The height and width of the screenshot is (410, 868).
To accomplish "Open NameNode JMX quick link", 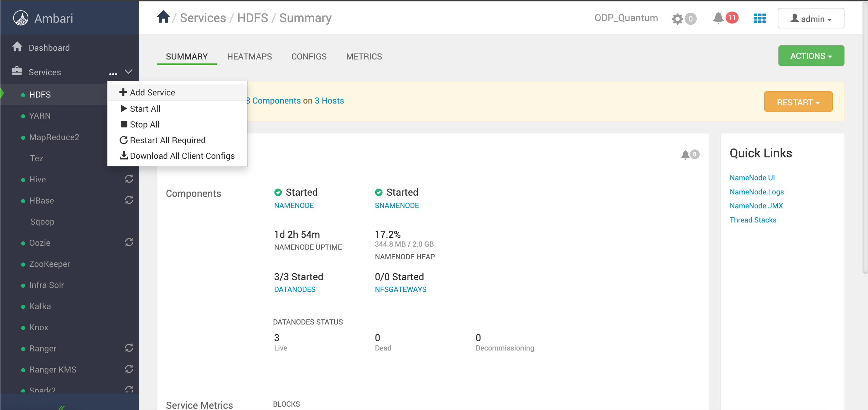I will 756,206.
